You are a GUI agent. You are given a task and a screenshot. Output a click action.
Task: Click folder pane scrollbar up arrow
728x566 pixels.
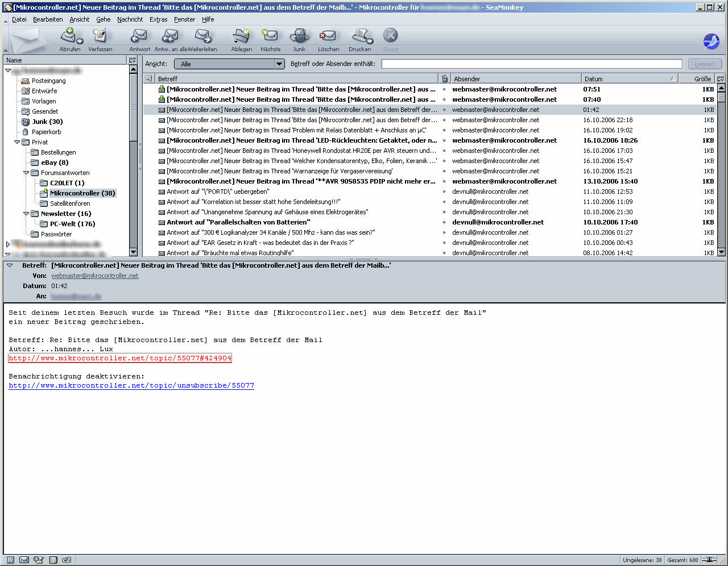pyautogui.click(x=134, y=69)
